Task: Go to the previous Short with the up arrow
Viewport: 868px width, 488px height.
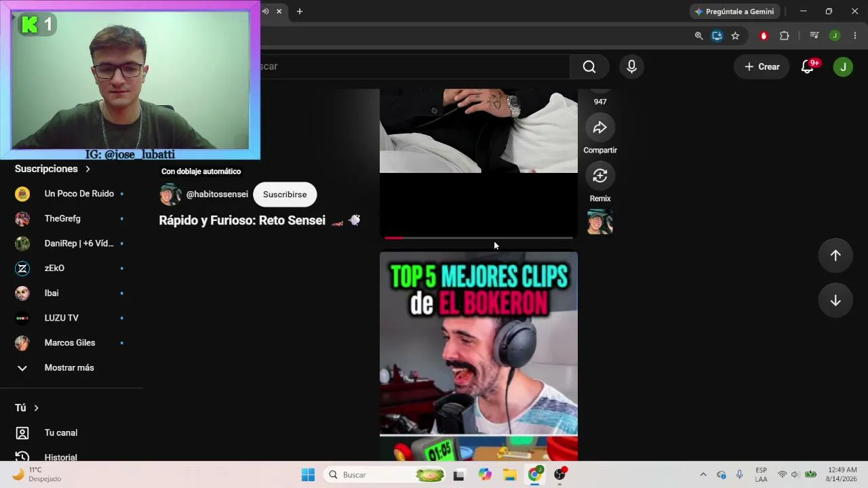Action: click(835, 256)
